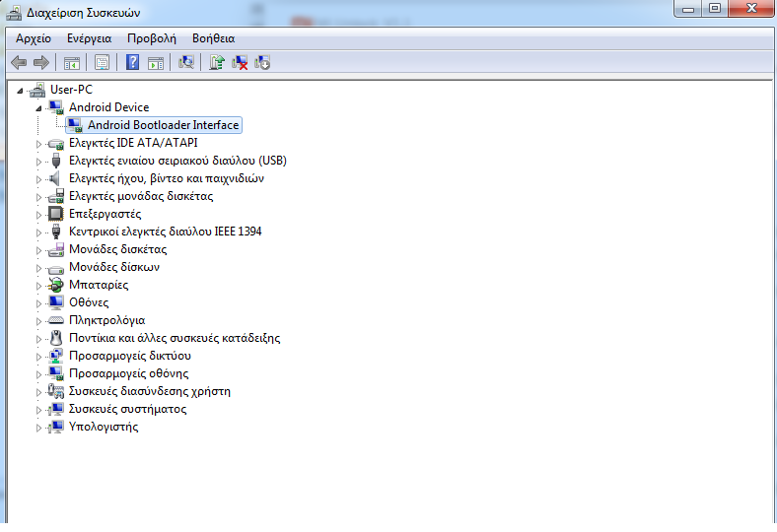Select 'Προσαρμογείς οθόνης' label
777x532 pixels.
[x=129, y=373]
